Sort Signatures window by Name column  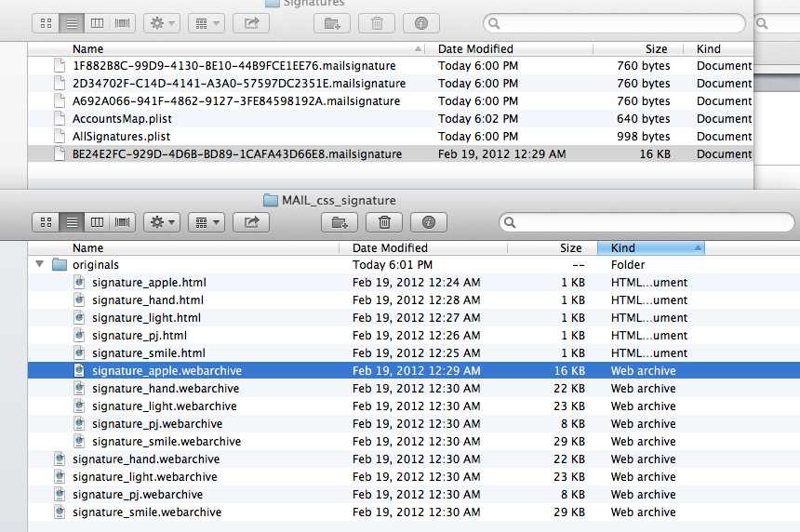tap(226, 49)
